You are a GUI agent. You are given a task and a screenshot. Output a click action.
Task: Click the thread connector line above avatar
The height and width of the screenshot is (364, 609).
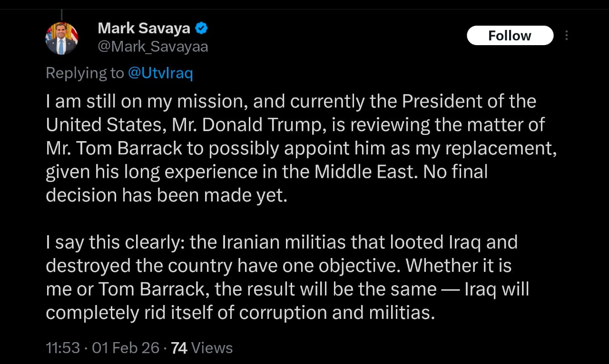[62, 14]
